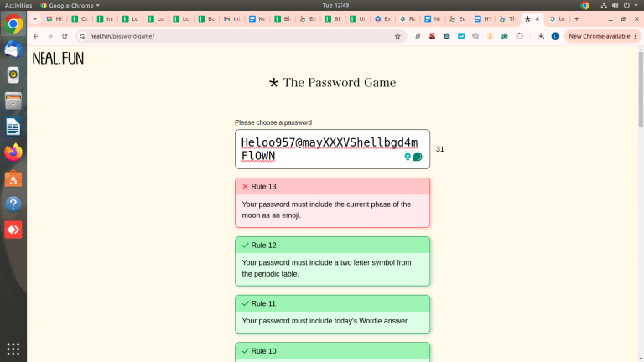Launch Thunderbird mail from the dock
The width and height of the screenshot is (644, 362).
[x=13, y=49]
